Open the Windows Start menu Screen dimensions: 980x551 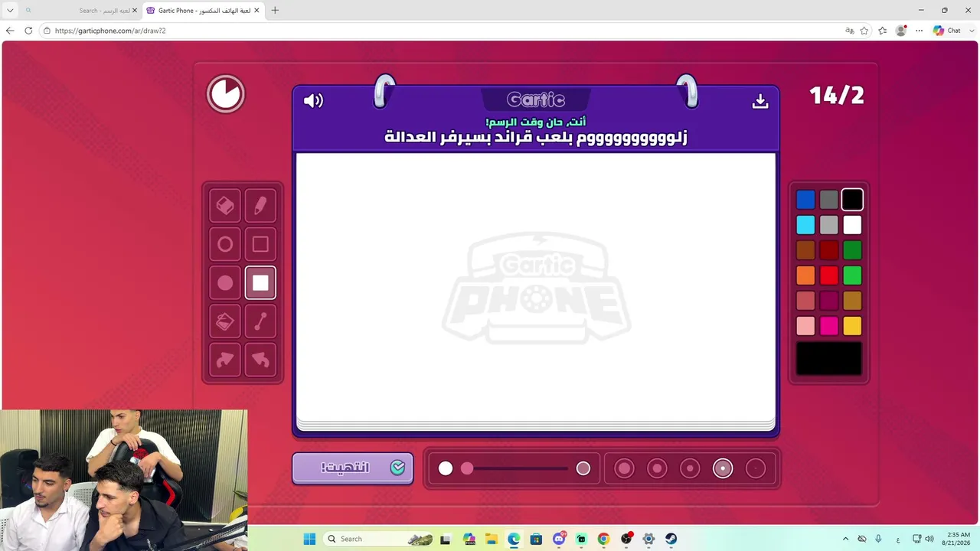coord(309,539)
